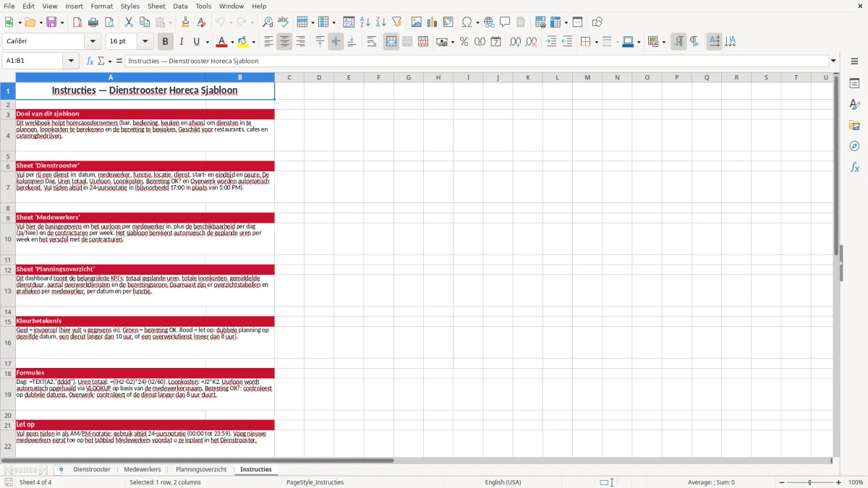This screenshot has width=868, height=488.
Task: Expand the Borders dropdown arrow
Action: click(596, 42)
